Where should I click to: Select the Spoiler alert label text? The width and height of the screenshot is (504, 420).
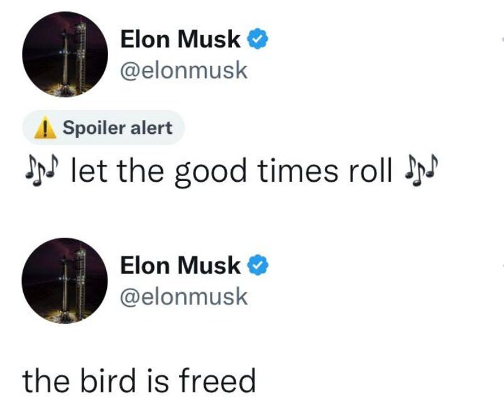coord(118,128)
